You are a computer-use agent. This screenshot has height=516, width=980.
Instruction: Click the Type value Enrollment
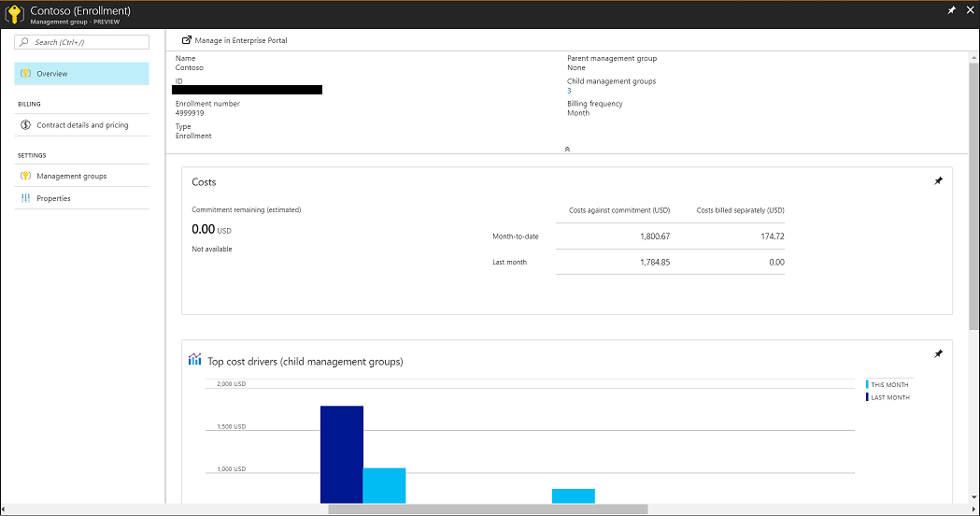193,136
